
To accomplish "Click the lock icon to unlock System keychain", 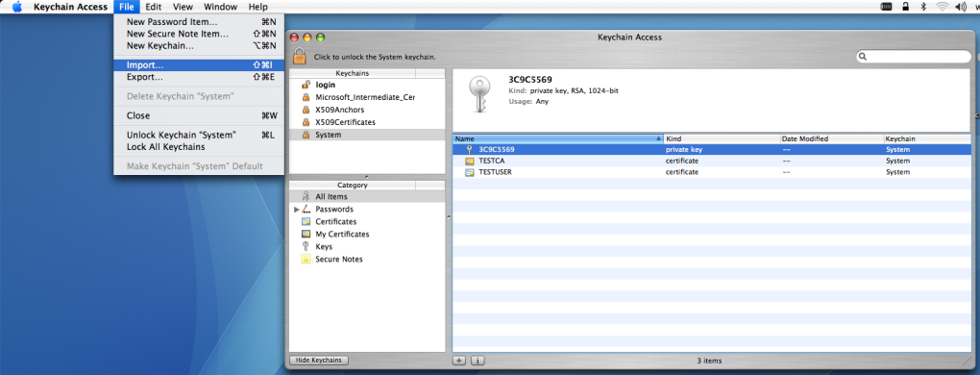I will click(x=300, y=56).
